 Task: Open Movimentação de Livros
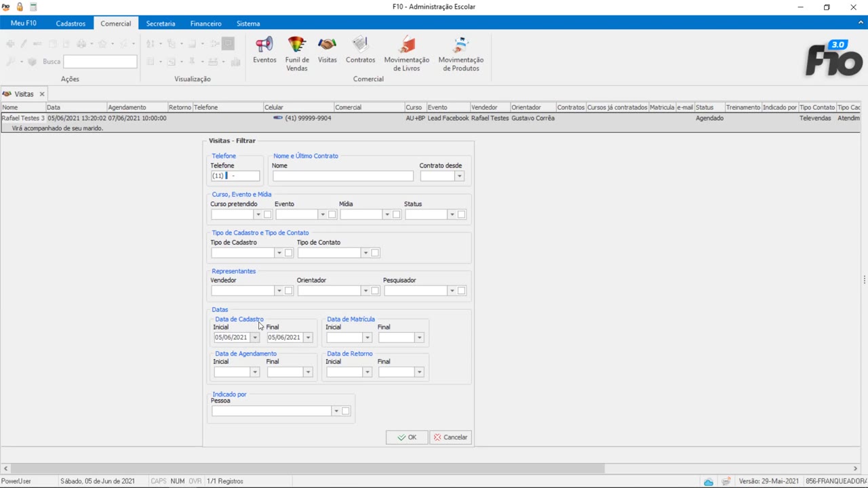(x=407, y=54)
